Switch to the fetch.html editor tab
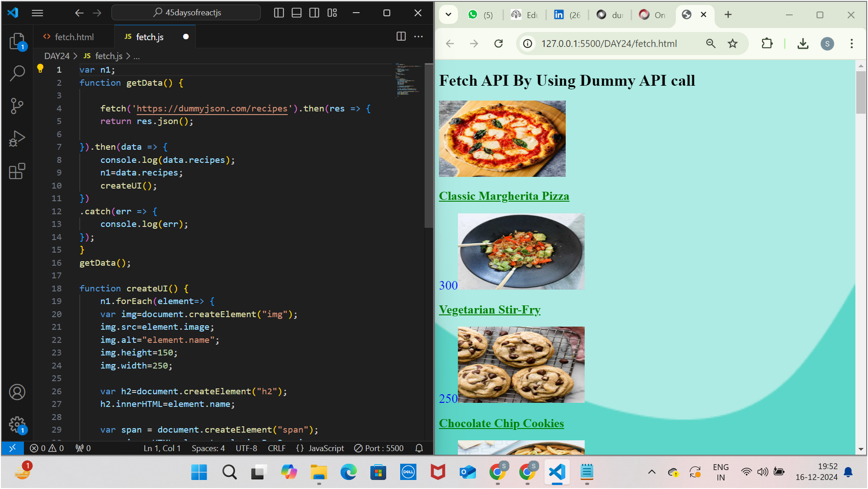868x489 pixels. (x=74, y=37)
